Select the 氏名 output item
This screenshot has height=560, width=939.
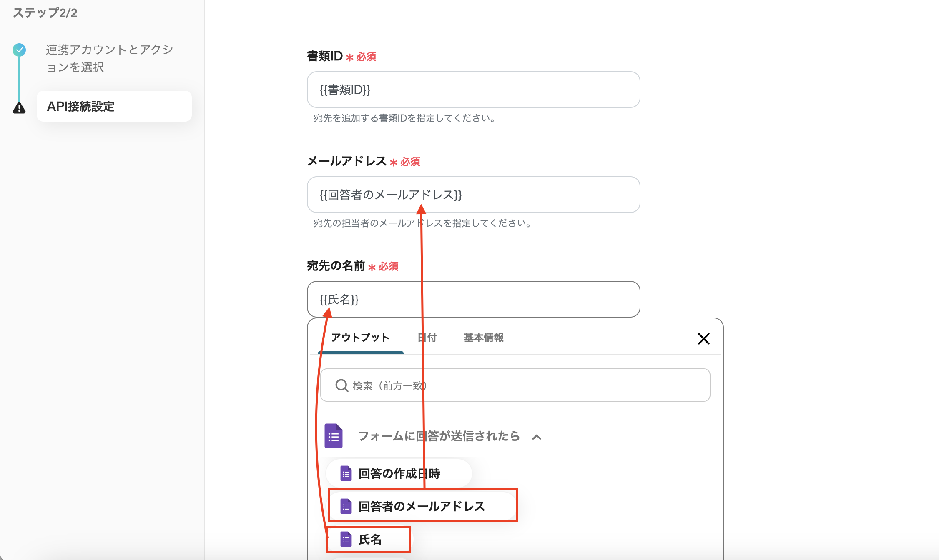[x=370, y=539]
